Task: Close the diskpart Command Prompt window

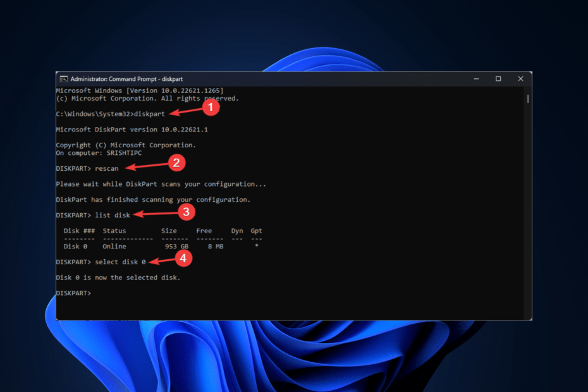Action: pyautogui.click(x=520, y=79)
